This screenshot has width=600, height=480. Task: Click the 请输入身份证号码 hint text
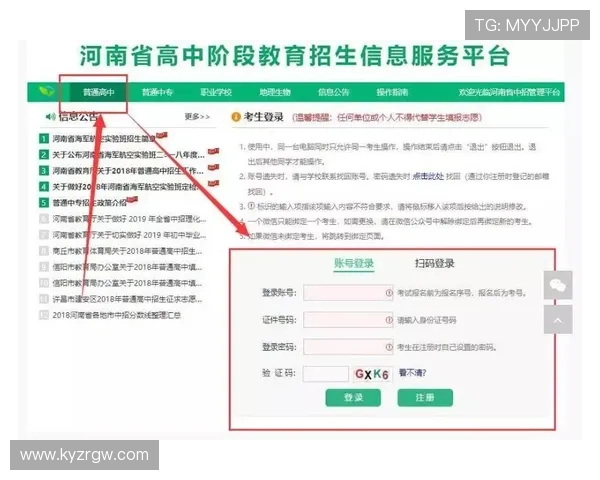(x=427, y=320)
